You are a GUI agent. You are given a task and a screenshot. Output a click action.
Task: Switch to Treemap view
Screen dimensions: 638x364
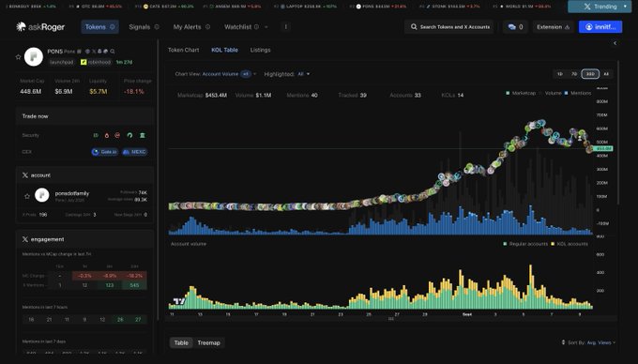(208, 342)
